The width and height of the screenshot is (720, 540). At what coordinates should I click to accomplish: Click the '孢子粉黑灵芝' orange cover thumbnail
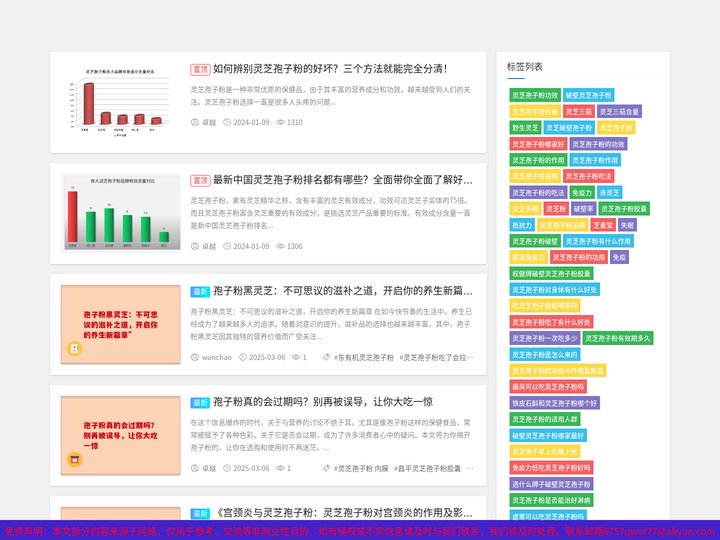tap(120, 325)
